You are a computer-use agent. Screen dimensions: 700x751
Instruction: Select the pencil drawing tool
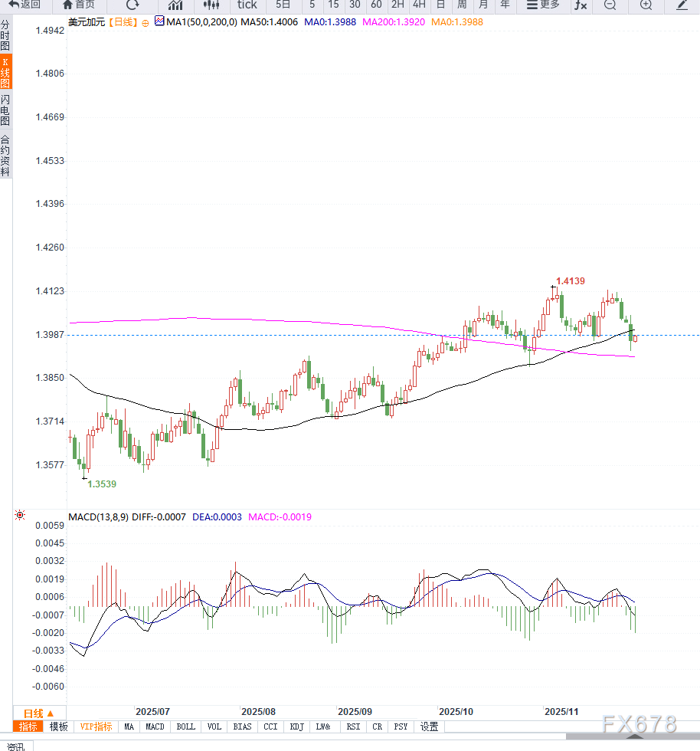(682, 5)
